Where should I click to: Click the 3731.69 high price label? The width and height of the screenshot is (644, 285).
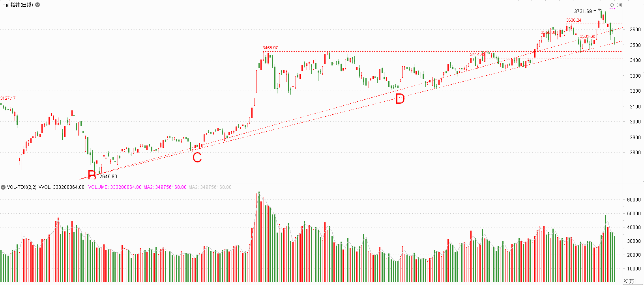583,11
